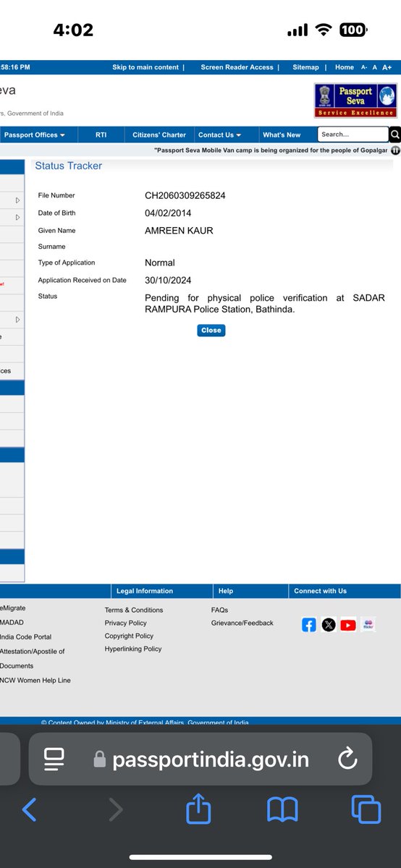Select file number CH2060309265824 text
401x868 pixels.
(185, 195)
